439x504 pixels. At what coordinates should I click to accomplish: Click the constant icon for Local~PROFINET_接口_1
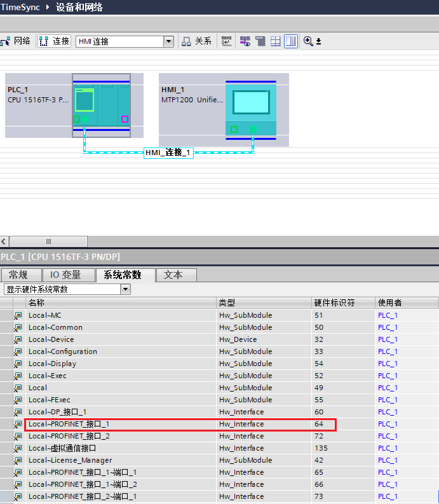(18, 425)
